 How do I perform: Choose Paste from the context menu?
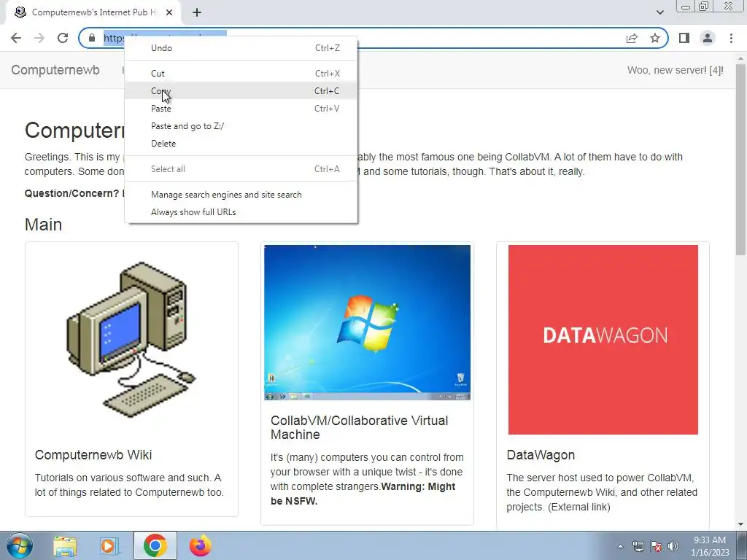pyautogui.click(x=241, y=109)
